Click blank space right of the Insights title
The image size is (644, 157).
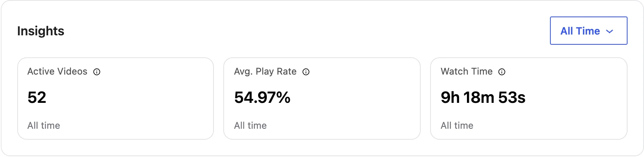coord(306,31)
